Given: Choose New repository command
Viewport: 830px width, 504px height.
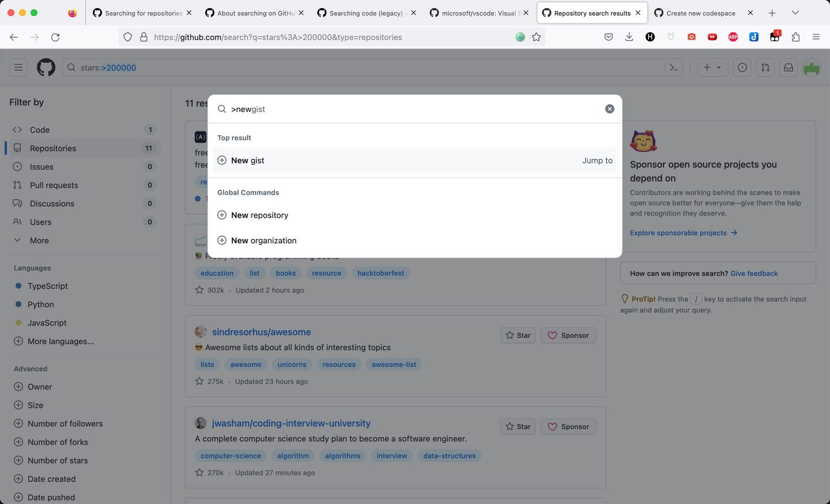Looking at the screenshot, I should click(x=415, y=215).
